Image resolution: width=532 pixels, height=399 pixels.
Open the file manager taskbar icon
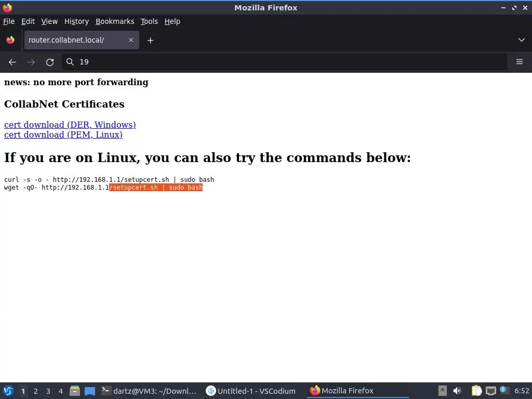point(75,391)
